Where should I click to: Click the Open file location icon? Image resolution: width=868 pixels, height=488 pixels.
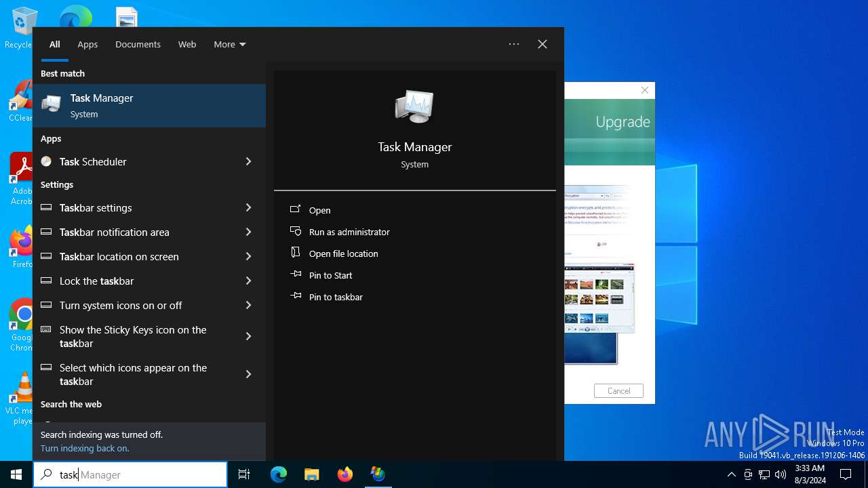296,253
